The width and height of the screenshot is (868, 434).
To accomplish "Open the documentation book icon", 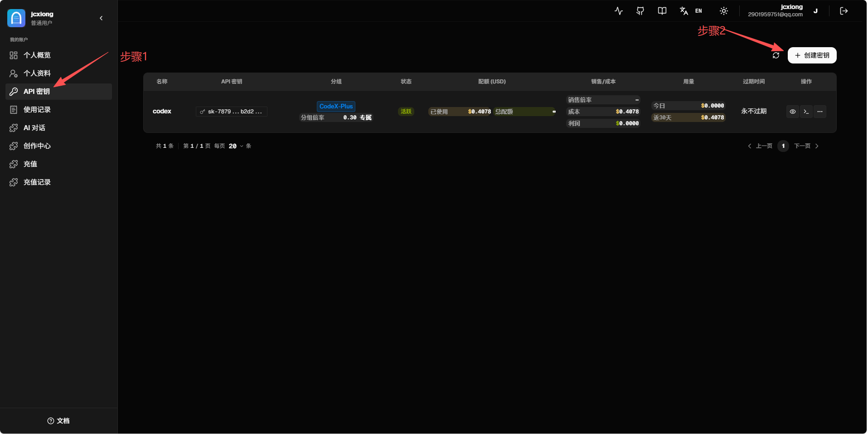I will point(662,11).
